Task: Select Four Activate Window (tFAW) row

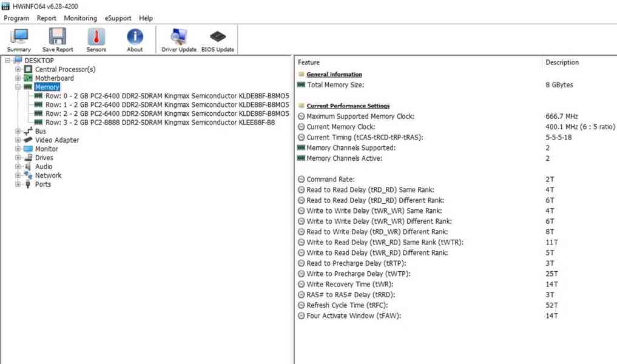Action: (x=456, y=315)
